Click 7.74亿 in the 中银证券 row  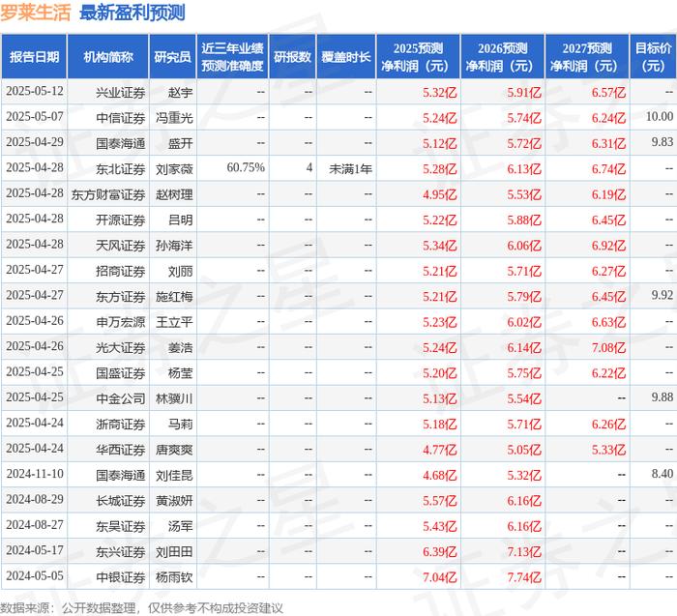tap(524, 577)
